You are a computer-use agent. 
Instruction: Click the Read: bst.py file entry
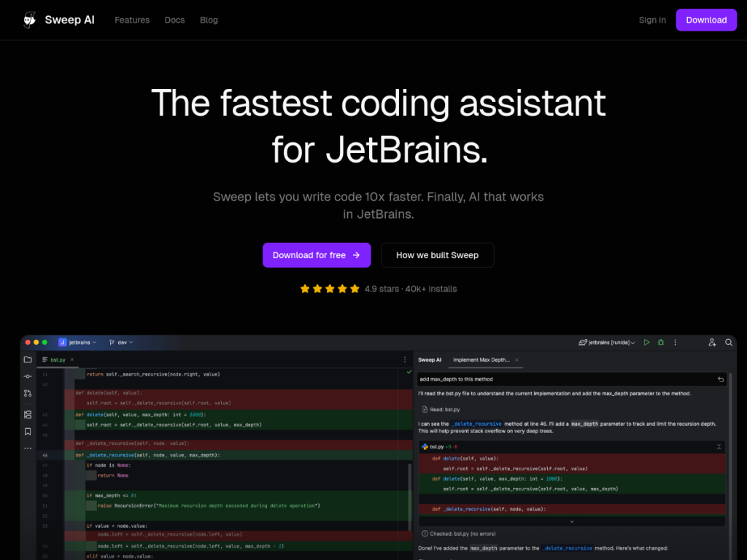[x=441, y=410]
